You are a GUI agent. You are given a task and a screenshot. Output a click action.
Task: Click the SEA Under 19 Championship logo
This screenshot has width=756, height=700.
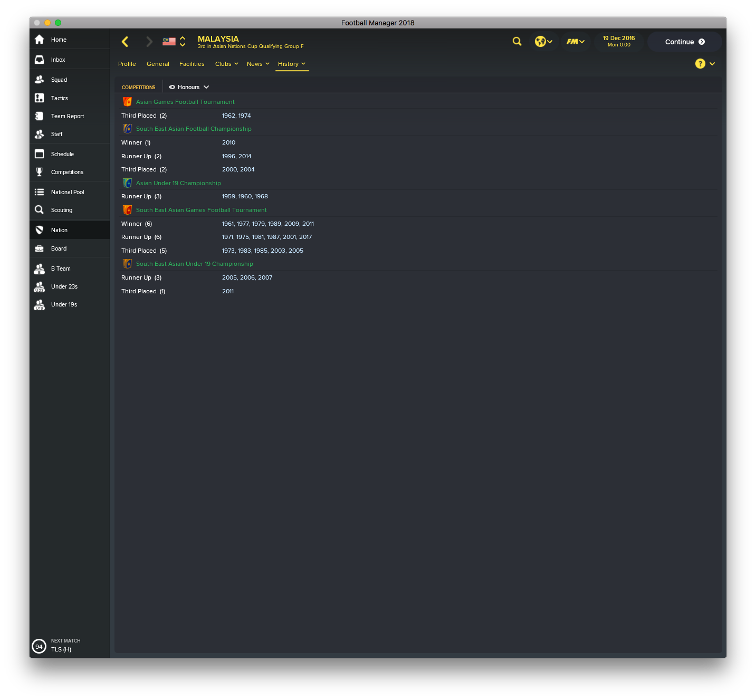127,264
